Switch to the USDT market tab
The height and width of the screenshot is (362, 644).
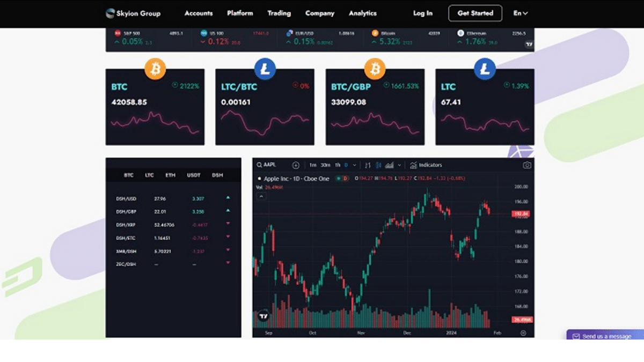194,175
